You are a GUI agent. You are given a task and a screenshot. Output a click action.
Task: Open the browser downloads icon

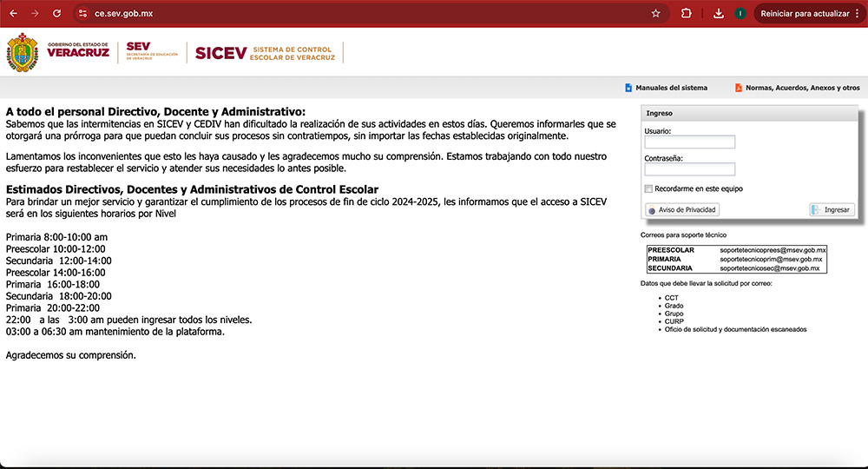(718, 14)
